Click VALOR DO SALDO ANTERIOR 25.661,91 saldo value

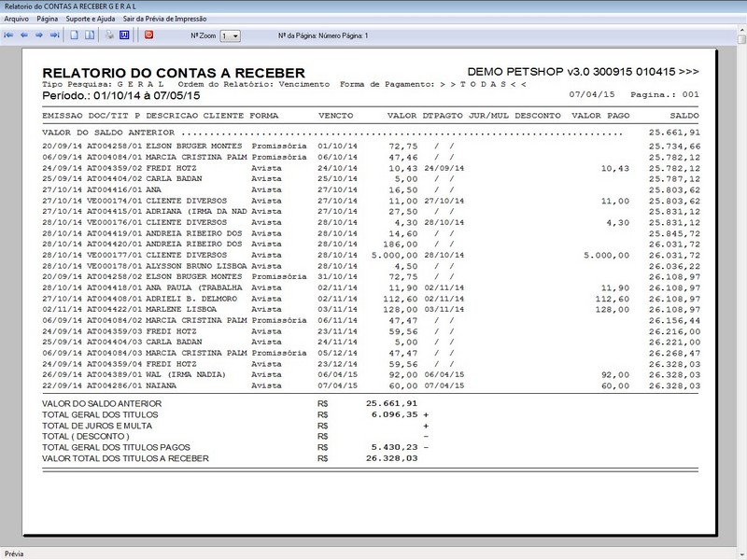click(x=674, y=133)
